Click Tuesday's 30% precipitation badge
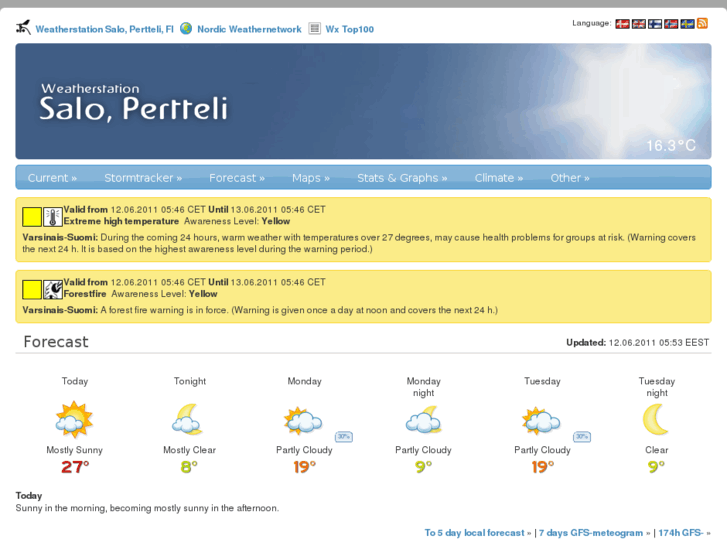Image resolution: width=727 pixels, height=545 pixels. (582, 436)
